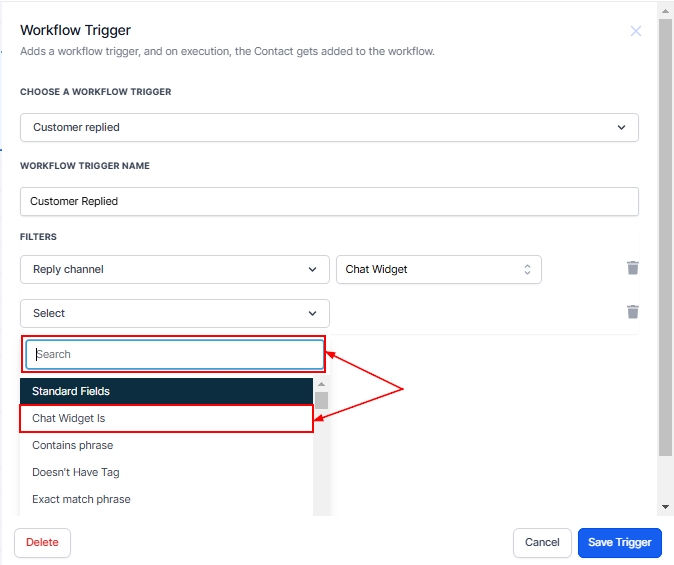The image size is (674, 565).
Task: Click the Standard Fields group header
Action: pyautogui.click(x=167, y=391)
